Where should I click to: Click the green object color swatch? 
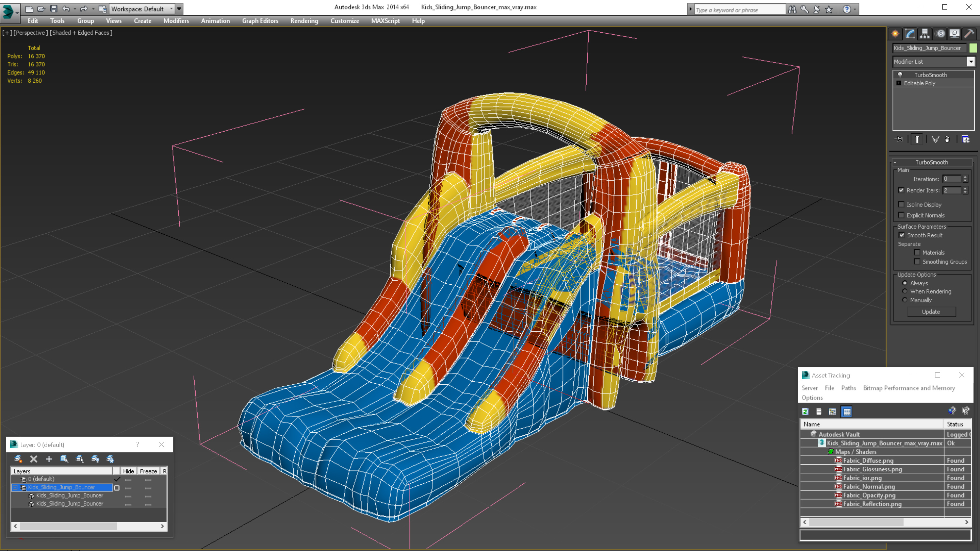[x=973, y=48]
